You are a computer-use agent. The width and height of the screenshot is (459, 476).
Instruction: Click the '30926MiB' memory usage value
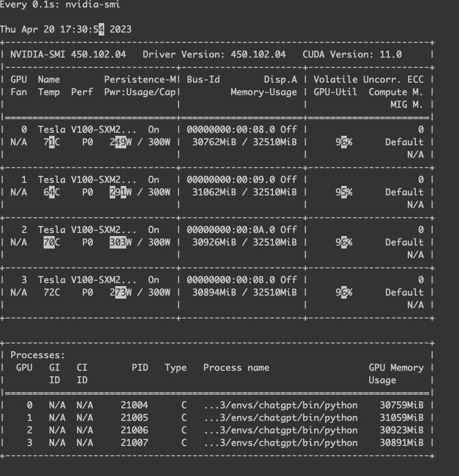point(214,242)
